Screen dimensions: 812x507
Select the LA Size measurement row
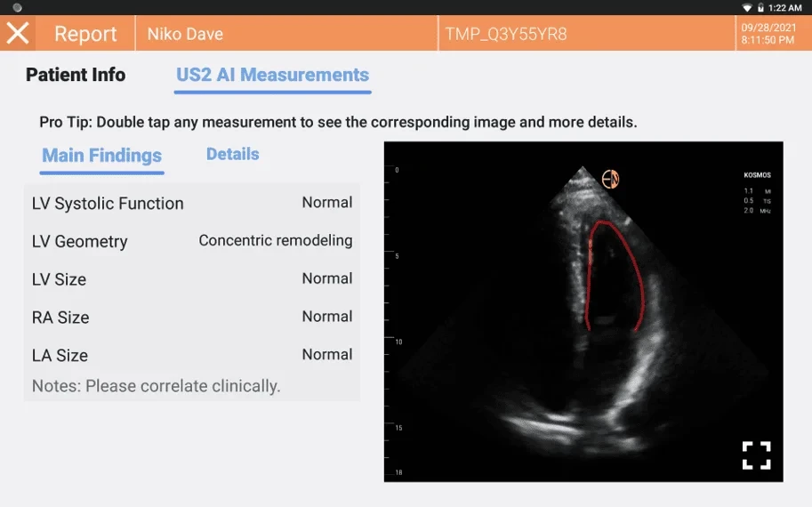pos(192,355)
